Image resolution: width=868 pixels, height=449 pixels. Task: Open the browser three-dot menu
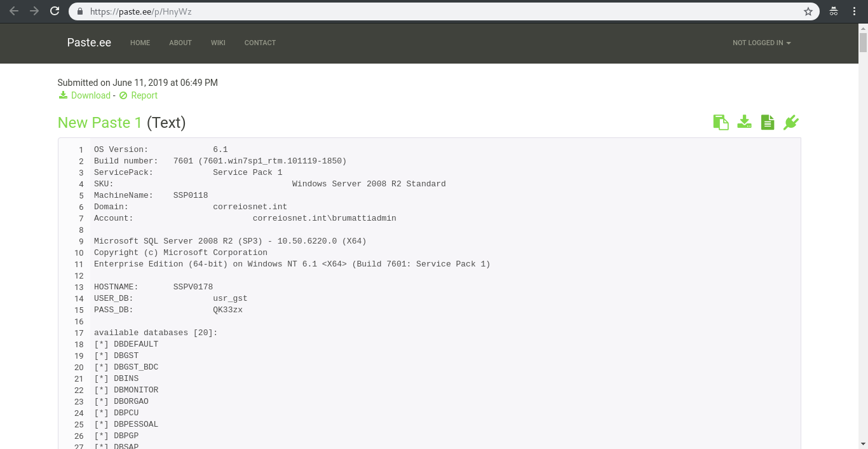[855, 11]
